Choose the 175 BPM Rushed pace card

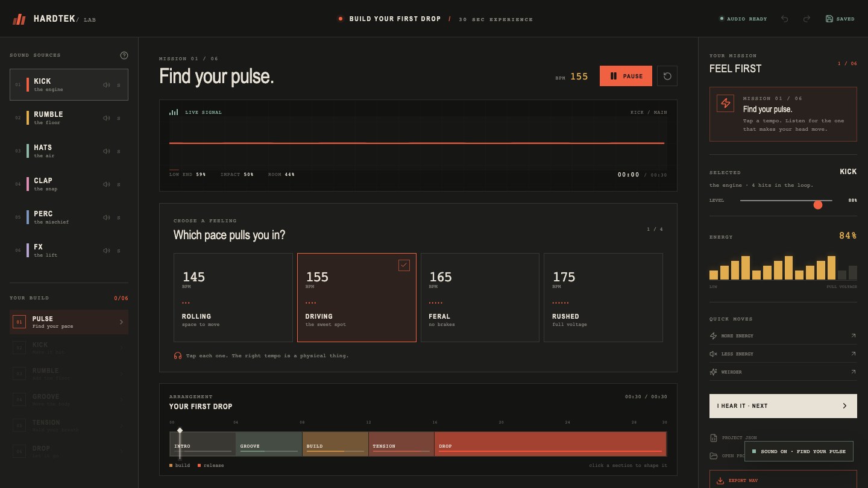(603, 298)
